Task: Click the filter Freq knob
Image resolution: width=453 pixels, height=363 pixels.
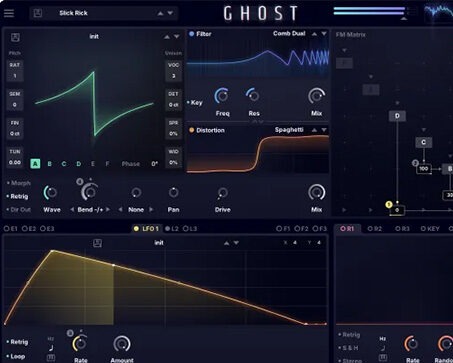Action: click(x=222, y=96)
